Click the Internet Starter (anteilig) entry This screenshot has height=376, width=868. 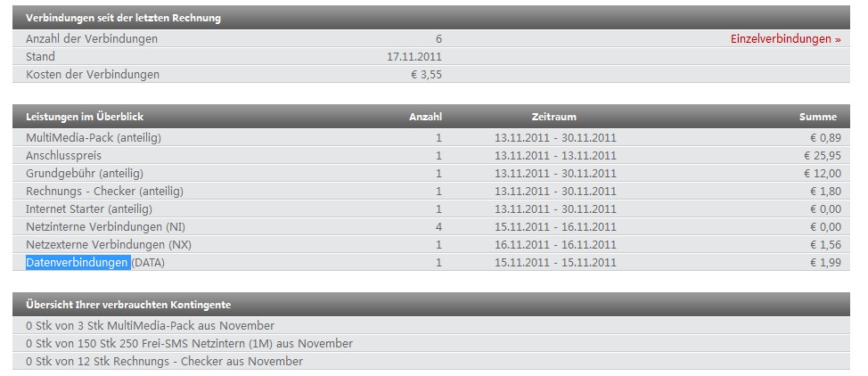[x=89, y=208]
